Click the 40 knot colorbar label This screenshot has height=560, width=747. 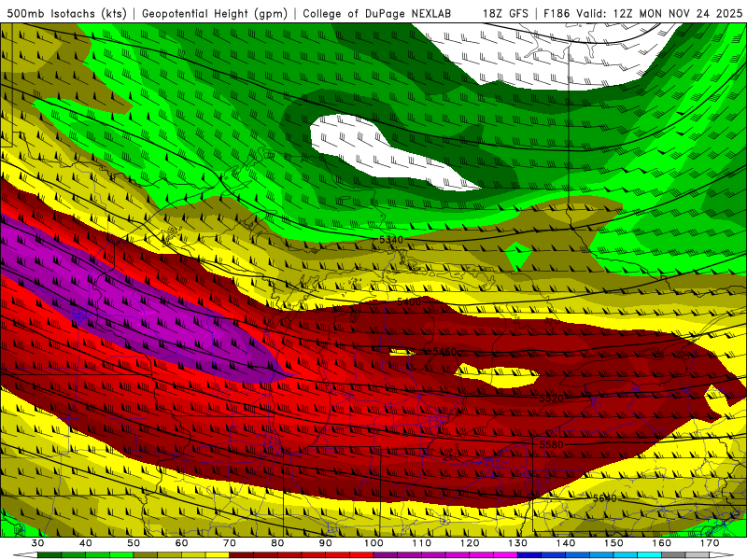pyautogui.click(x=86, y=543)
